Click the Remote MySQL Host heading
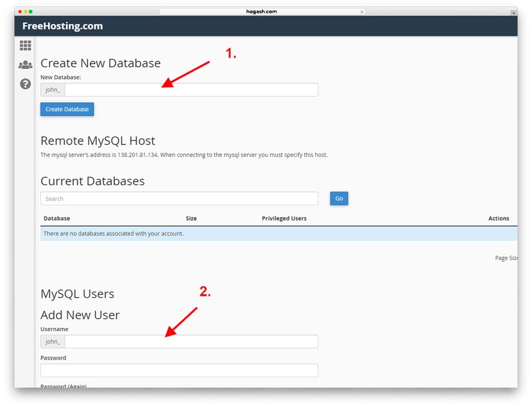 tap(98, 141)
